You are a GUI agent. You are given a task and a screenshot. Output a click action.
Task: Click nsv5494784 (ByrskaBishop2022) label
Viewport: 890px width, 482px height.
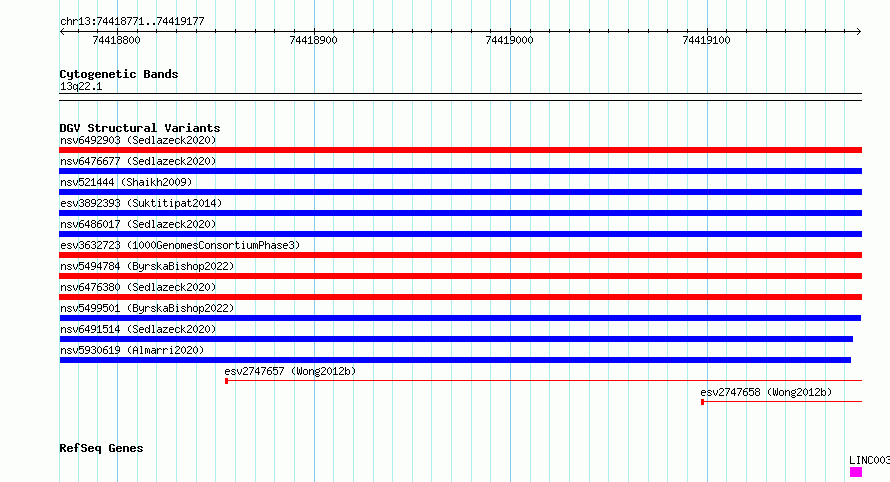[147, 266]
